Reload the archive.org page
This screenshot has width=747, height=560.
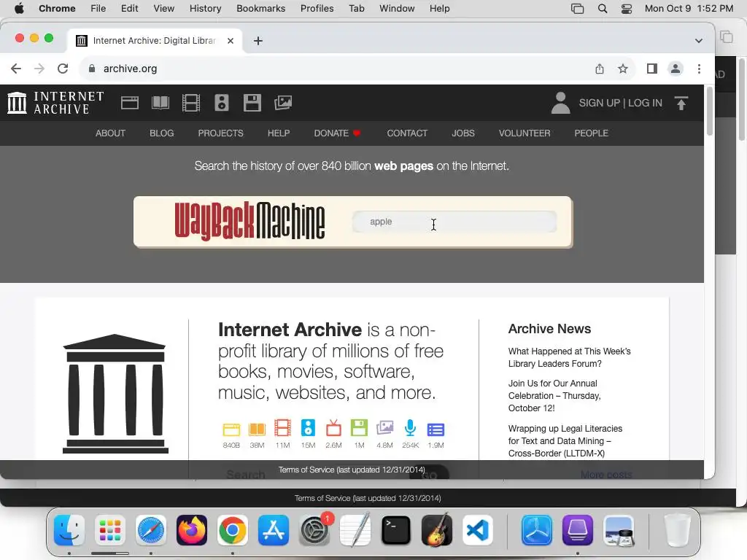[63, 69]
